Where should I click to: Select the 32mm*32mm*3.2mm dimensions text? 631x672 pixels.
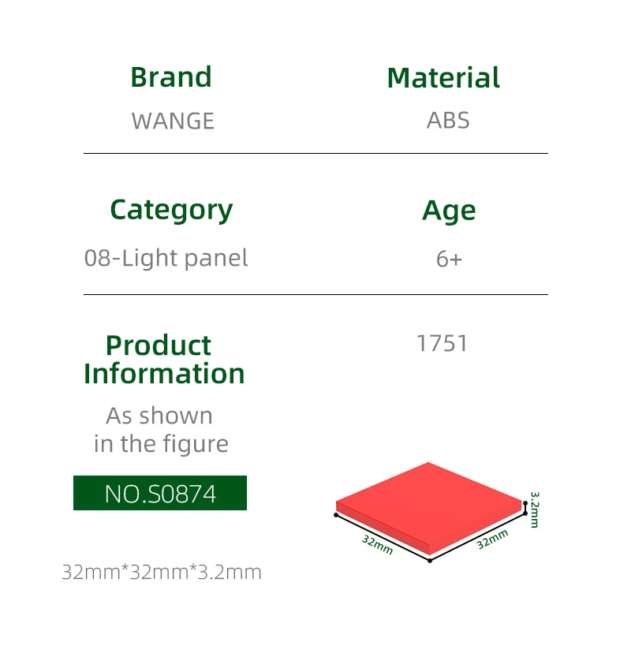tap(162, 572)
